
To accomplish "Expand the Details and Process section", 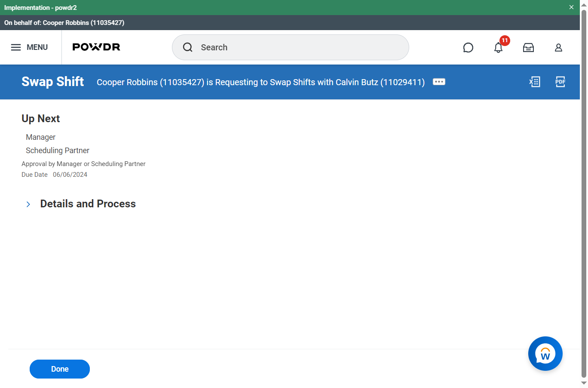I will [28, 204].
